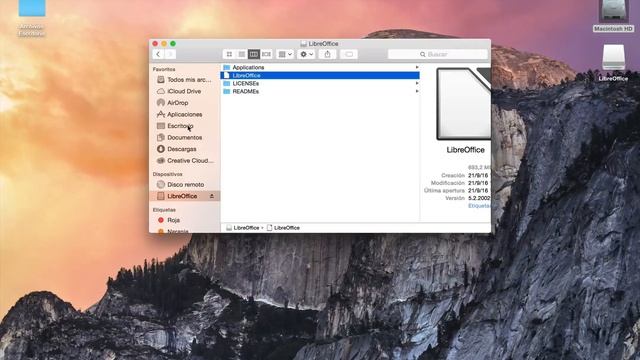Eject the LibreOffice volume
The height and width of the screenshot is (360, 640).
(x=212, y=196)
